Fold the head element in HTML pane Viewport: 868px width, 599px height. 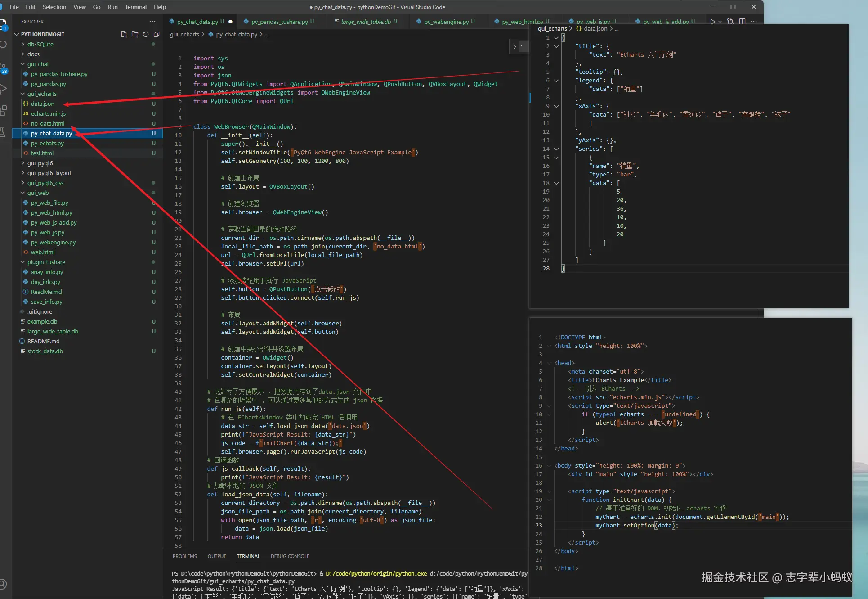pos(549,363)
